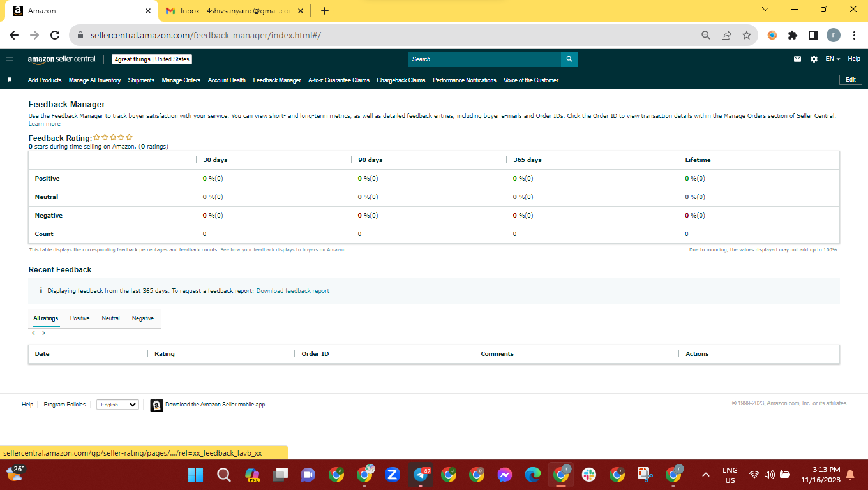The height and width of the screenshot is (490, 868).
Task: Open Voice of the Customer
Action: (531, 80)
